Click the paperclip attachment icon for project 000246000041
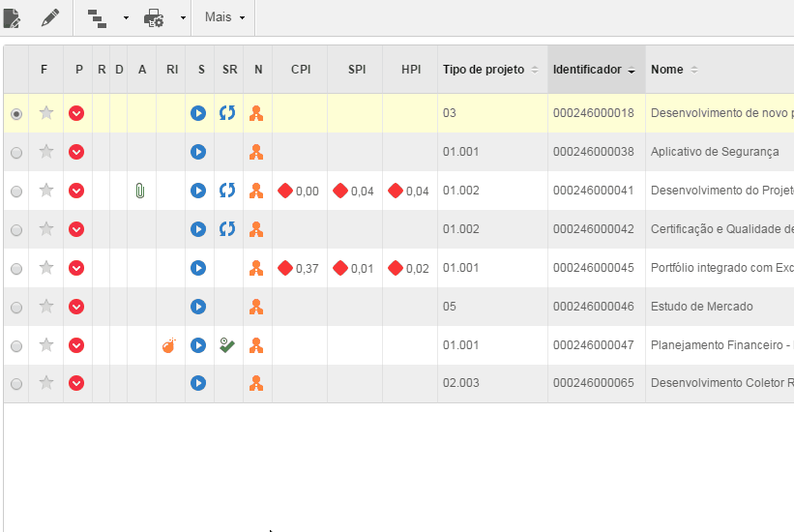 tap(140, 192)
